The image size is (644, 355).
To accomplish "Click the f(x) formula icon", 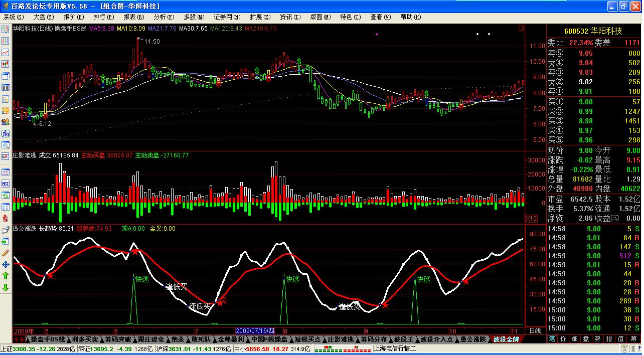I will click(6, 133).
